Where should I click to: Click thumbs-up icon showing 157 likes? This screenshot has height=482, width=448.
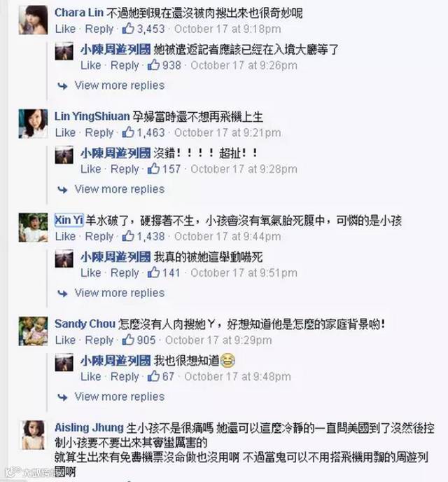point(153,168)
